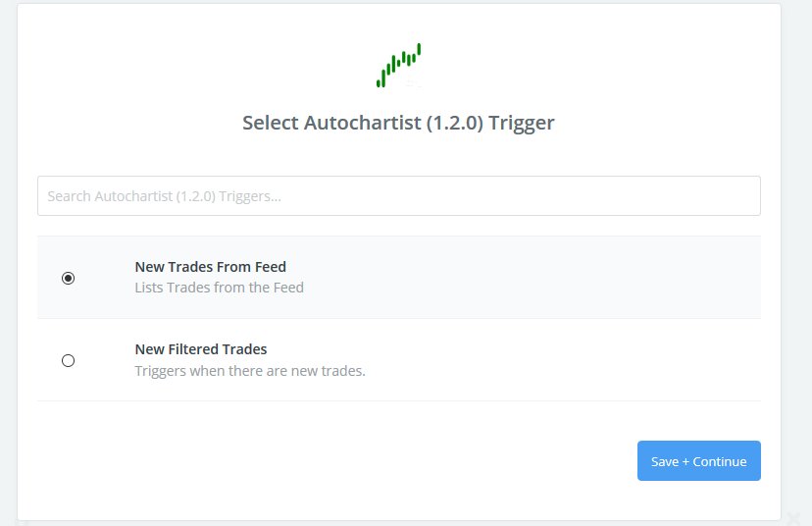Click the tallest rightmost candlestick in the logo

tap(419, 49)
